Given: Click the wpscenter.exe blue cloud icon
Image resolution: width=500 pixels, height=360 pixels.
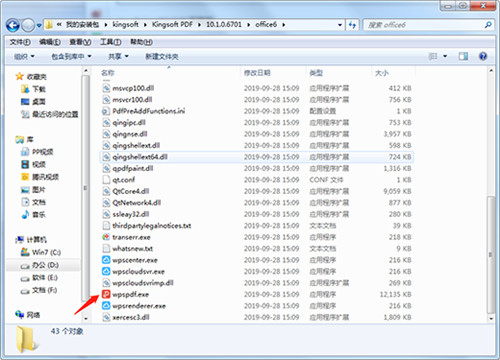Looking at the screenshot, I should [106, 260].
